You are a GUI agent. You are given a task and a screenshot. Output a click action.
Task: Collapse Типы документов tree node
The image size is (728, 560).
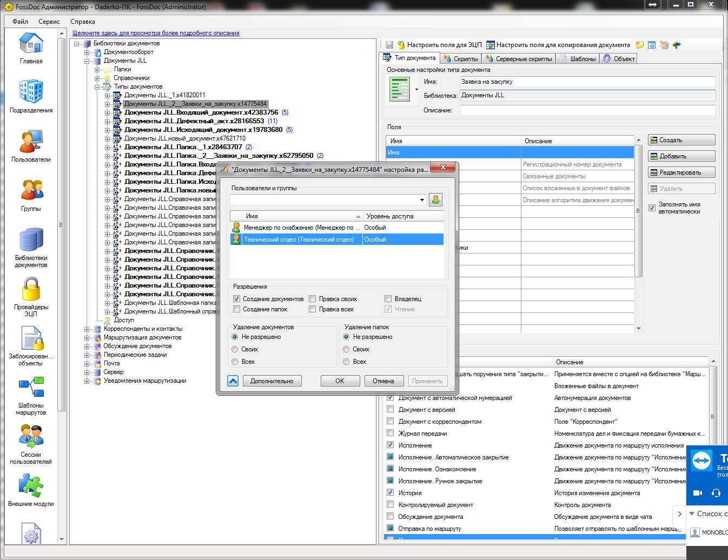[97, 87]
